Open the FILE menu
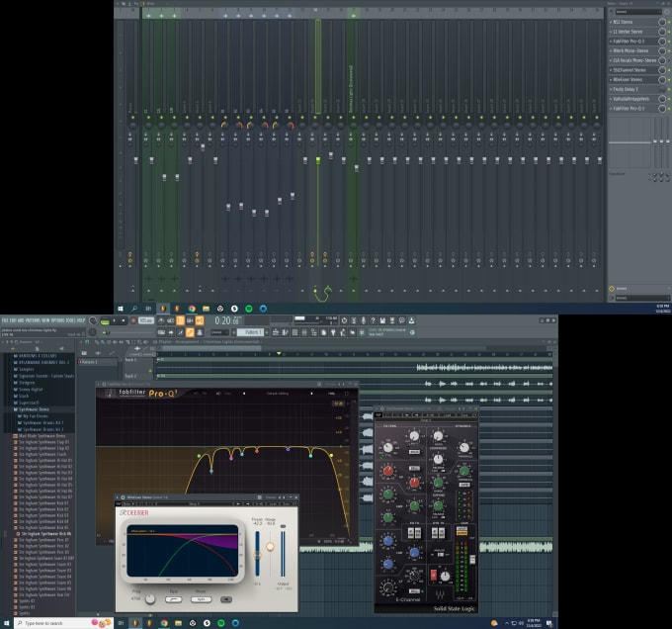 tap(5, 320)
